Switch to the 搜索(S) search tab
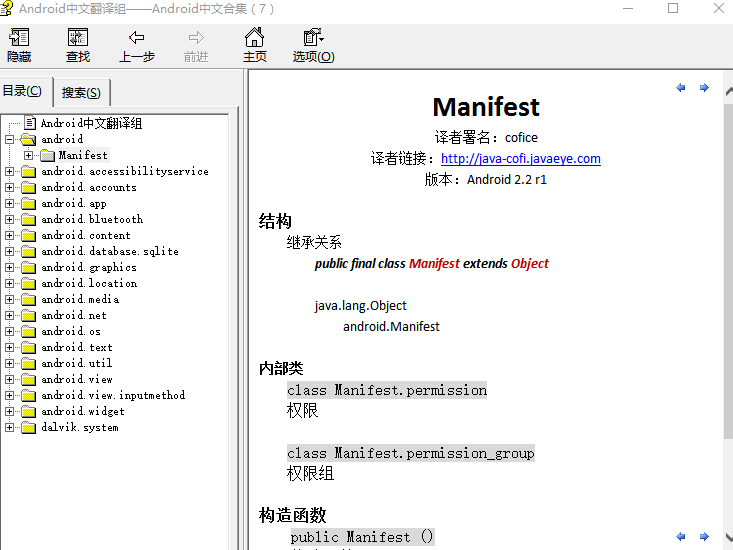733x550 pixels. point(81,93)
